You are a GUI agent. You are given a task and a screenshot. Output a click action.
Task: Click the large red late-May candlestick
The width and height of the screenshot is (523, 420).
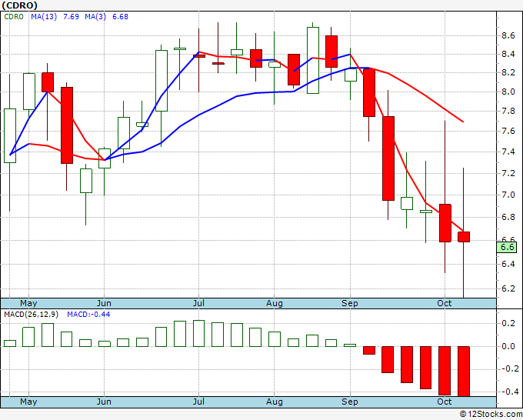coord(67,125)
